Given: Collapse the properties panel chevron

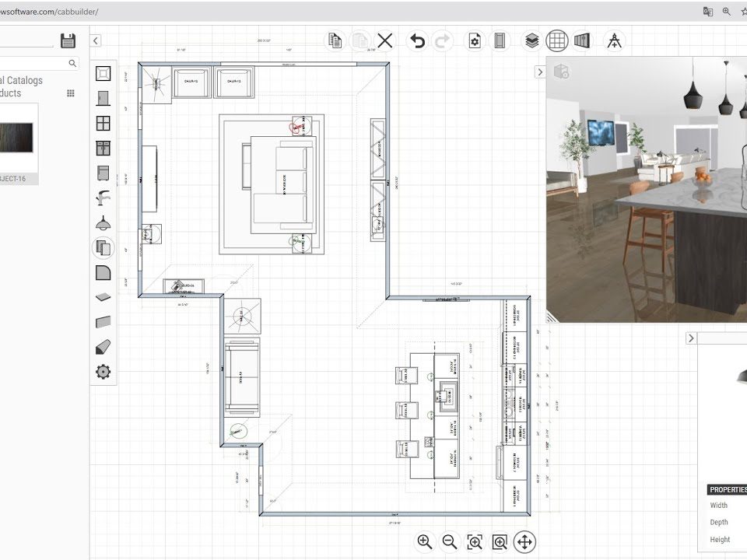Looking at the screenshot, I should [x=690, y=338].
